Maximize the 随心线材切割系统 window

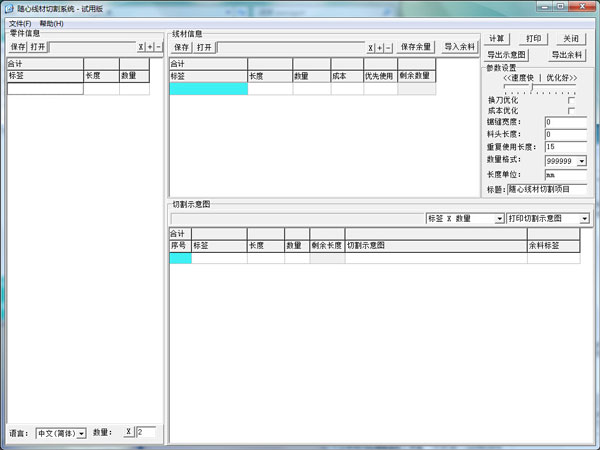561,7
